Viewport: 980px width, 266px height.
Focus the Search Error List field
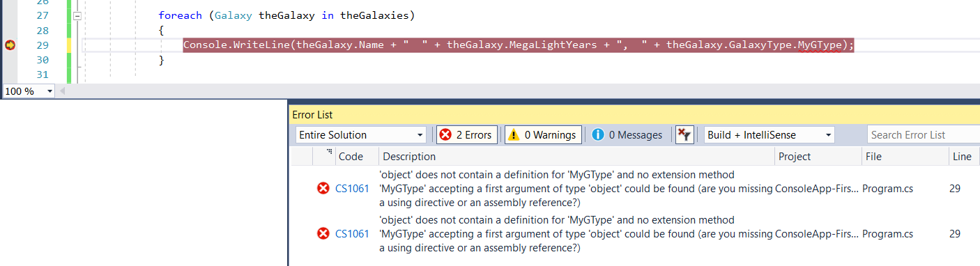(923, 135)
